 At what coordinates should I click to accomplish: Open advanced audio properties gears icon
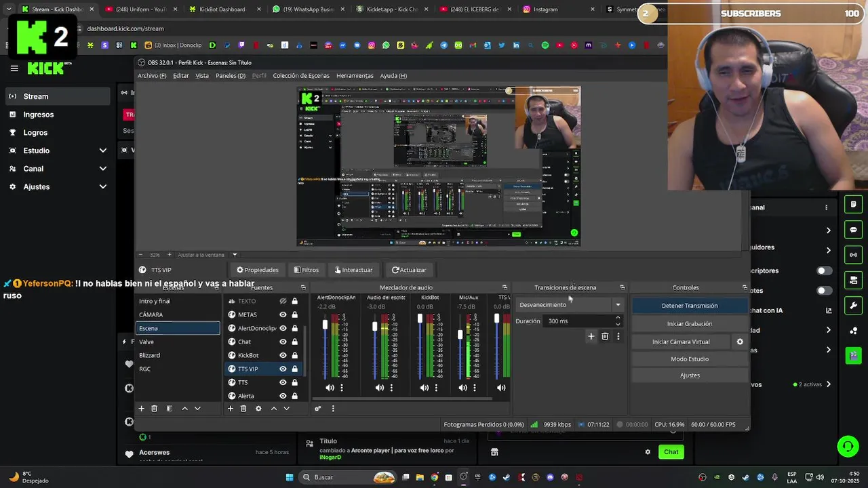click(x=317, y=409)
